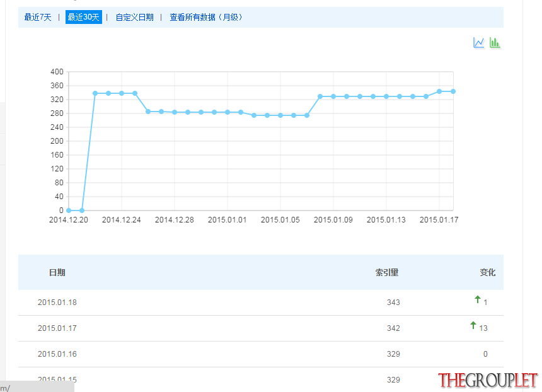Click the x-axis label 2015.01.09
Screen dimensions: 542x392
(x=333, y=220)
